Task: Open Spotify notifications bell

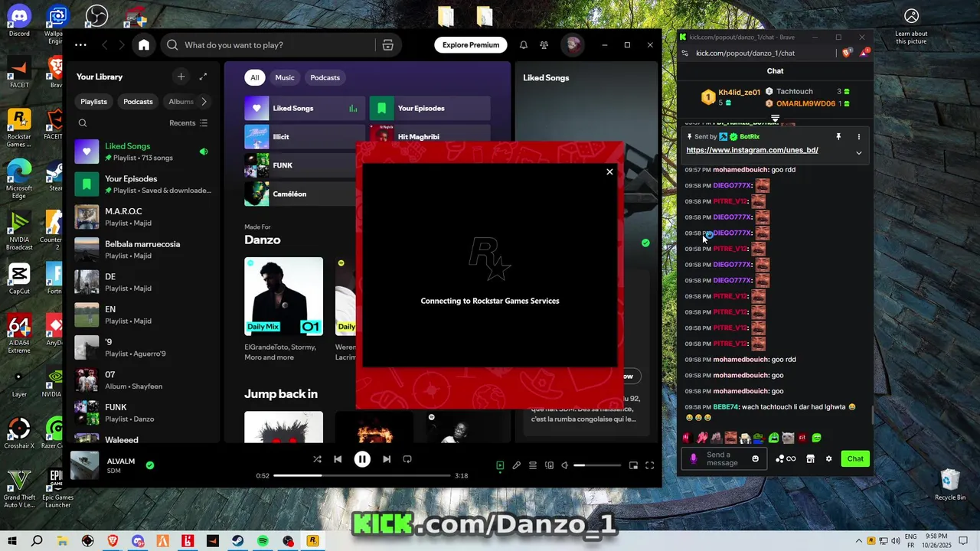Action: (524, 45)
